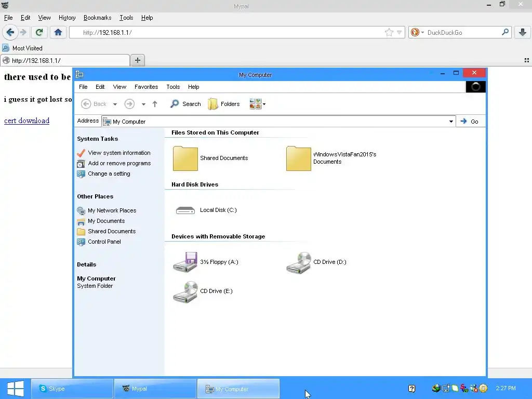Viewport: 532px width, 399px height.
Task: Click Mypal forward navigation button
Action: (x=23, y=32)
